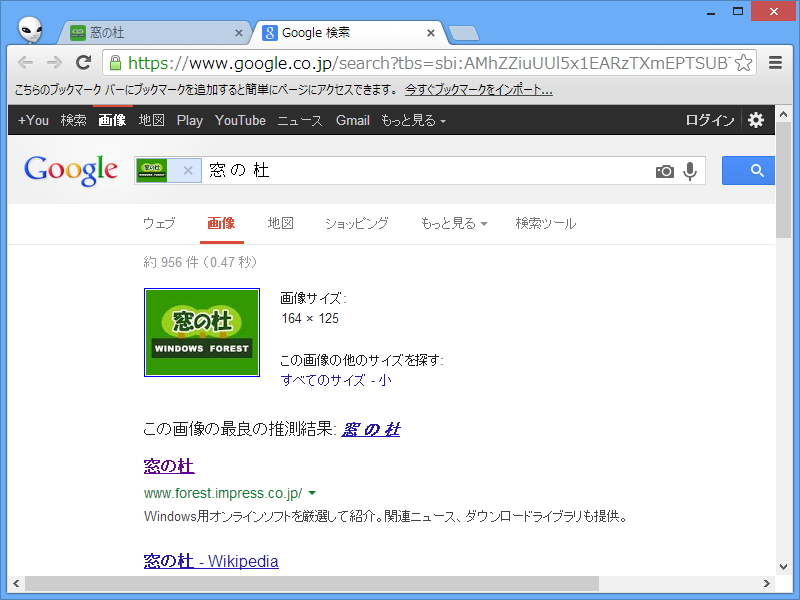Click the green SSL padlock icon

click(x=116, y=63)
